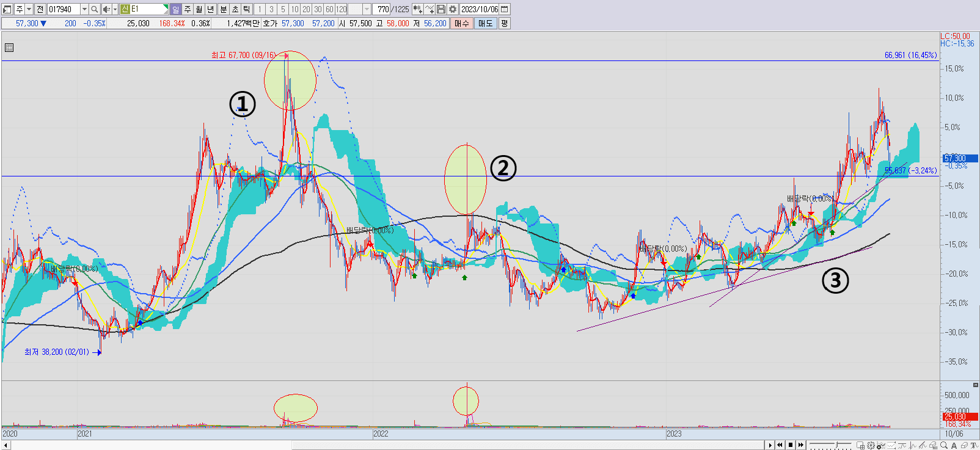
Task: Select interval 120 in the toolbar
Action: (341, 9)
